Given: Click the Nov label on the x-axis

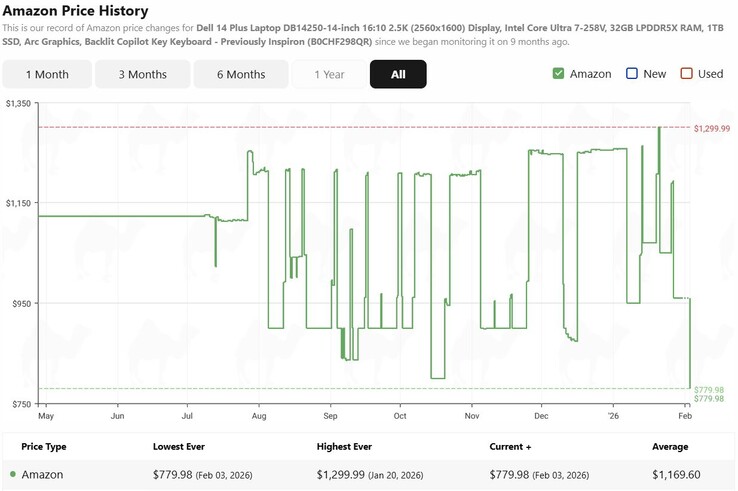Looking at the screenshot, I should (472, 416).
